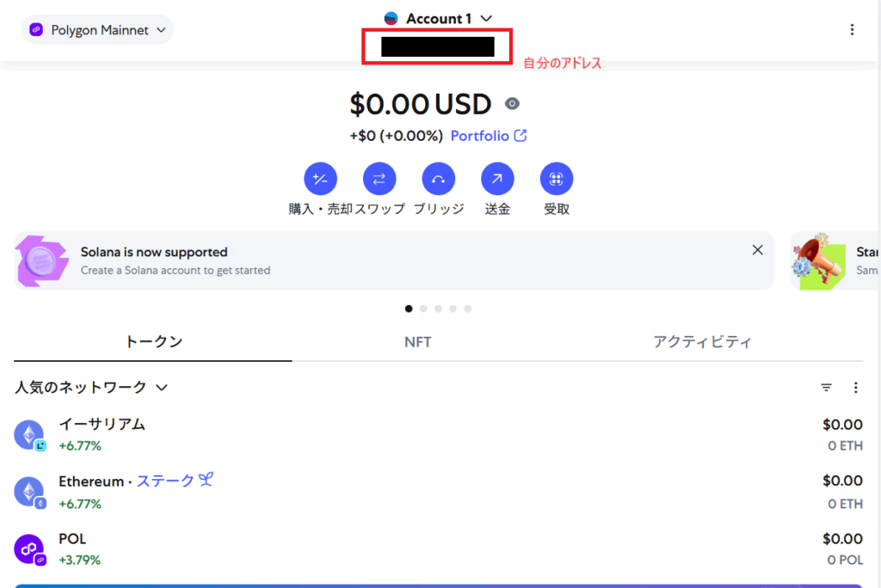
Task: Switch to the NFT tab
Action: click(x=417, y=342)
